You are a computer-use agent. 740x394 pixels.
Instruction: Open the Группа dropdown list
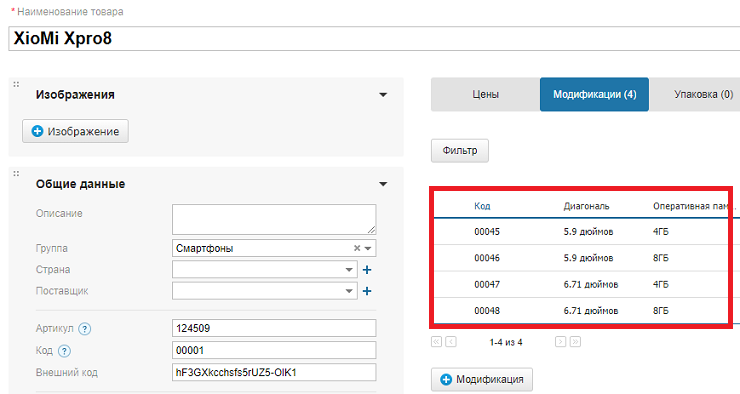click(x=368, y=248)
